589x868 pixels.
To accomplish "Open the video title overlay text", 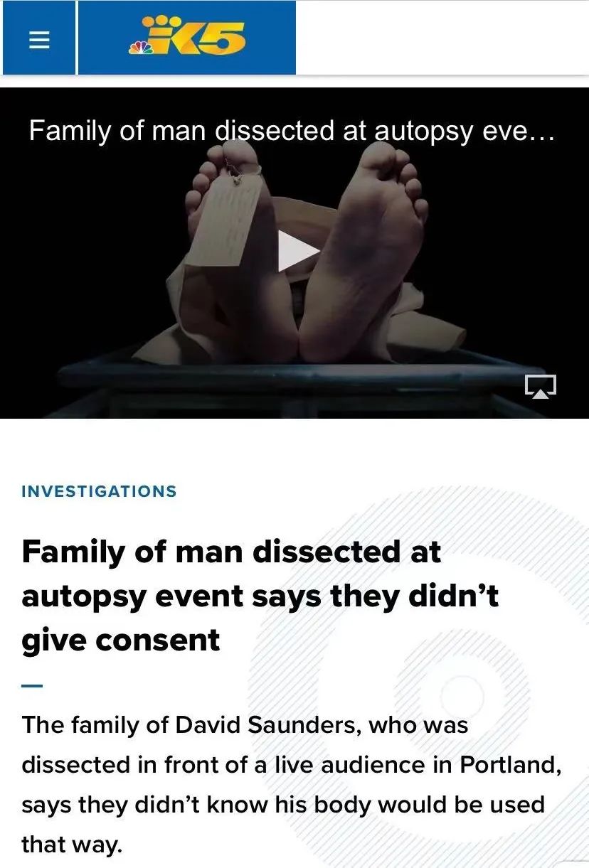I will tap(291, 131).
